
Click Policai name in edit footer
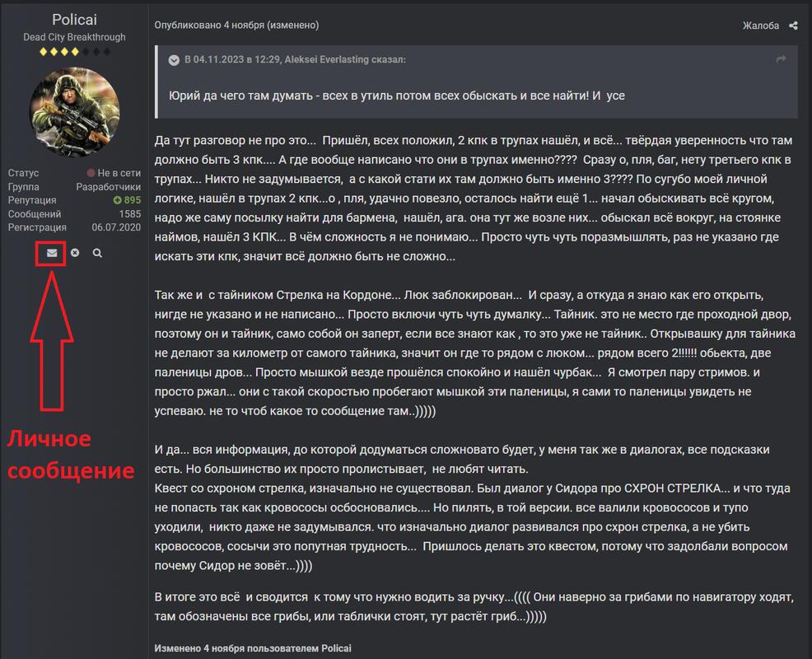pyautogui.click(x=336, y=648)
